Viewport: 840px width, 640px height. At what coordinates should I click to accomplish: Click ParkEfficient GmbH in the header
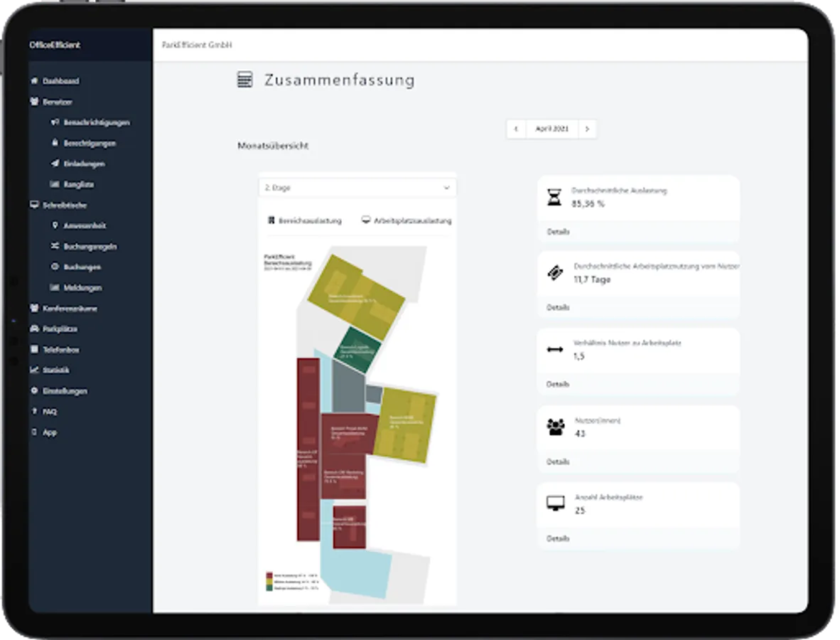(197, 45)
